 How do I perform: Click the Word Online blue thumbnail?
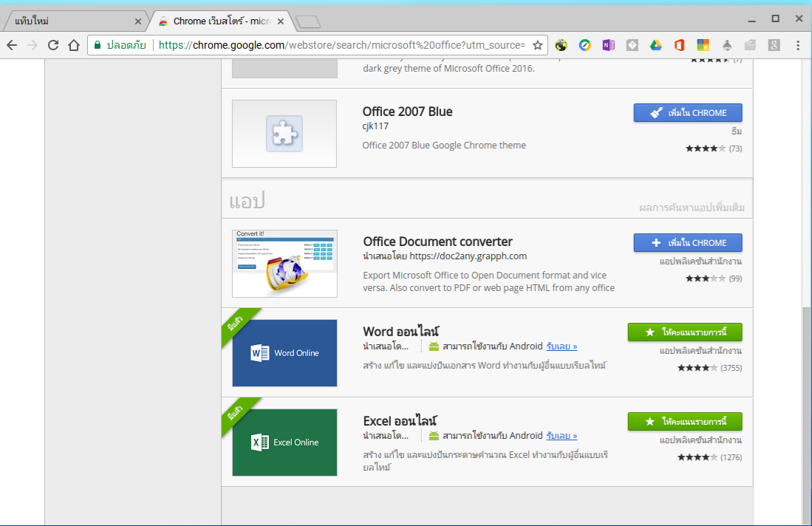284,353
